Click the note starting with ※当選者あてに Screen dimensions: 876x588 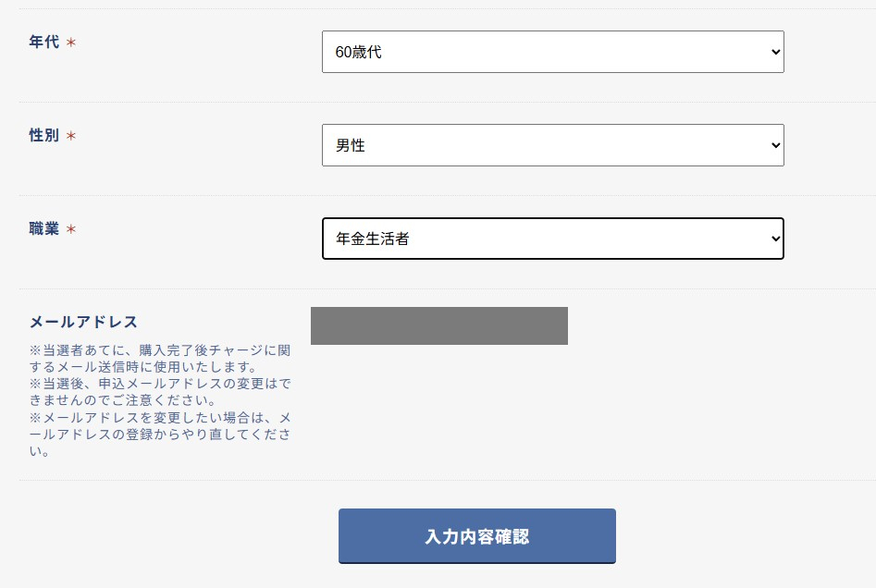(x=160, y=359)
